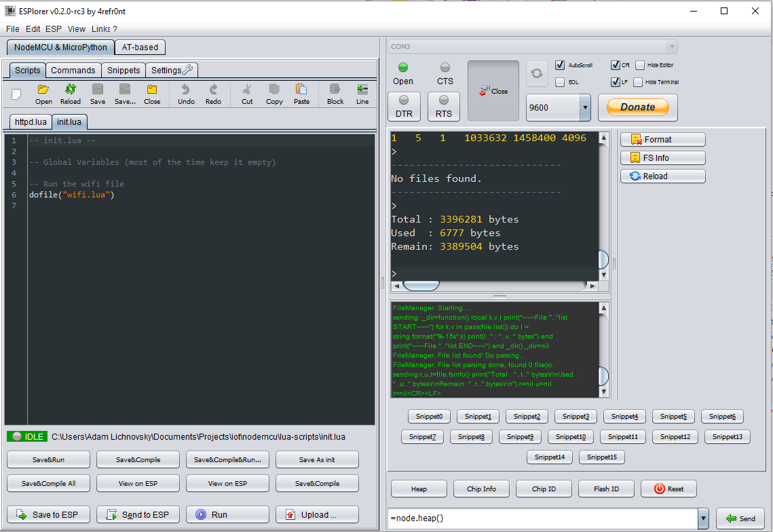Check the Hide Terminal option

tap(638, 82)
